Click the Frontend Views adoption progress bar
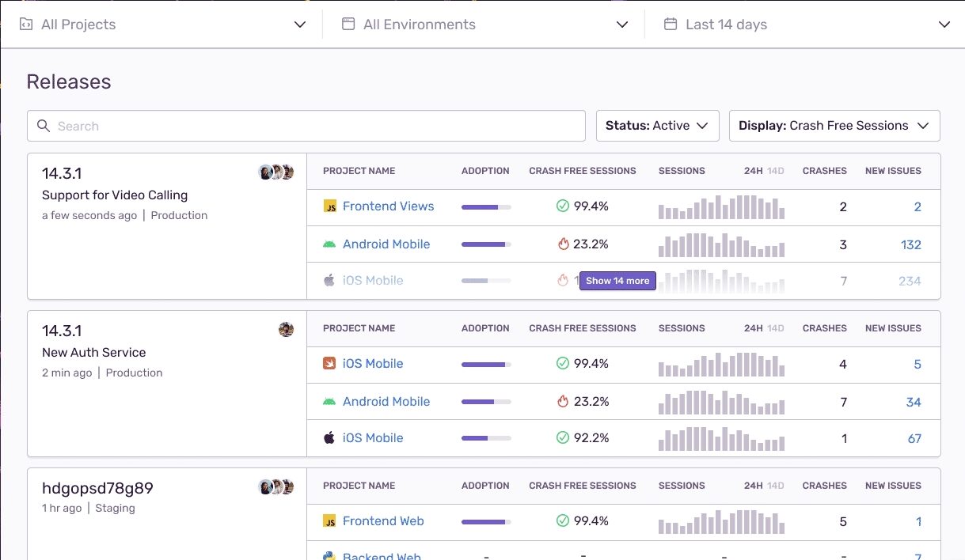This screenshot has height=560, width=965. click(x=486, y=207)
